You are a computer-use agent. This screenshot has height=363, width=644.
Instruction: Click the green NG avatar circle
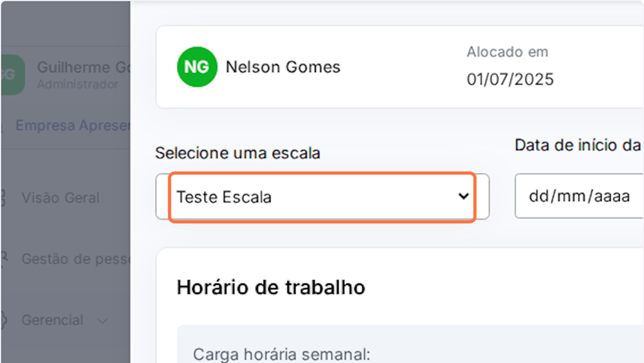click(x=196, y=67)
